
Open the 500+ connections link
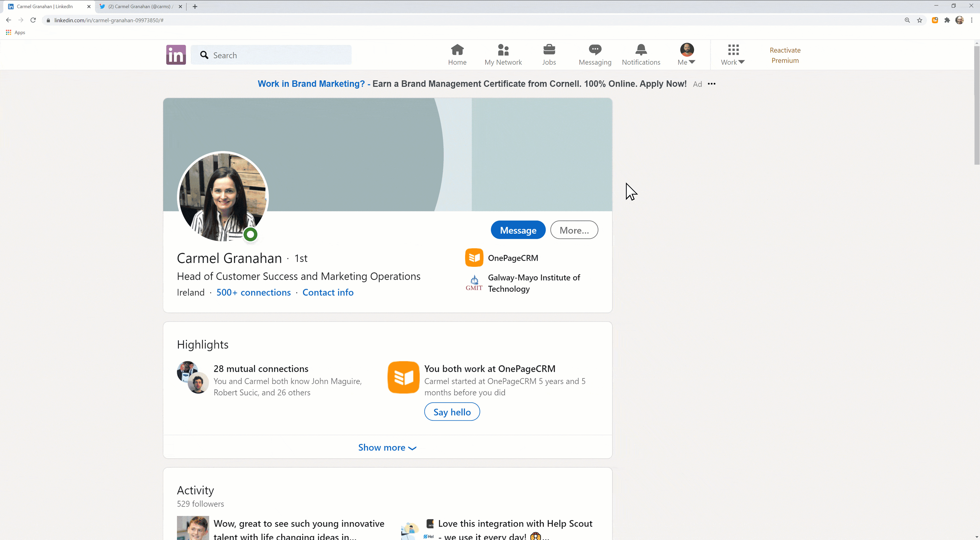[253, 292]
